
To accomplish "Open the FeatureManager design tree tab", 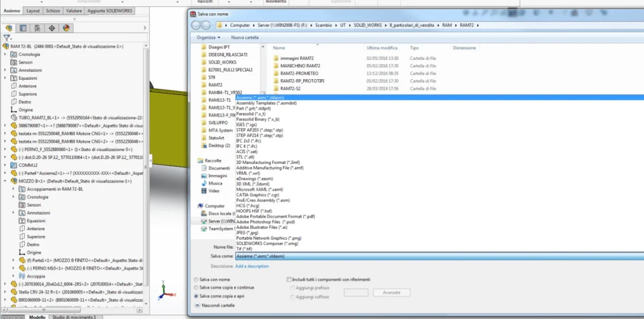I will point(9,28).
